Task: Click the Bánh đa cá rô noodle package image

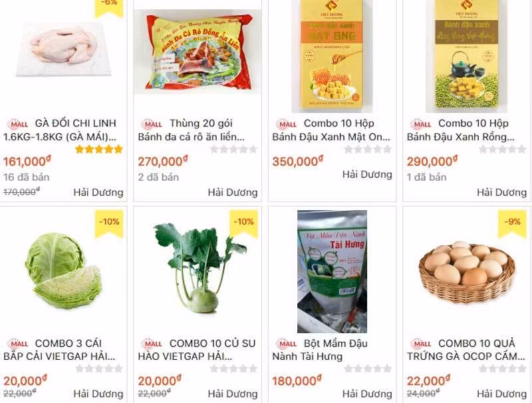Action: coord(198,52)
